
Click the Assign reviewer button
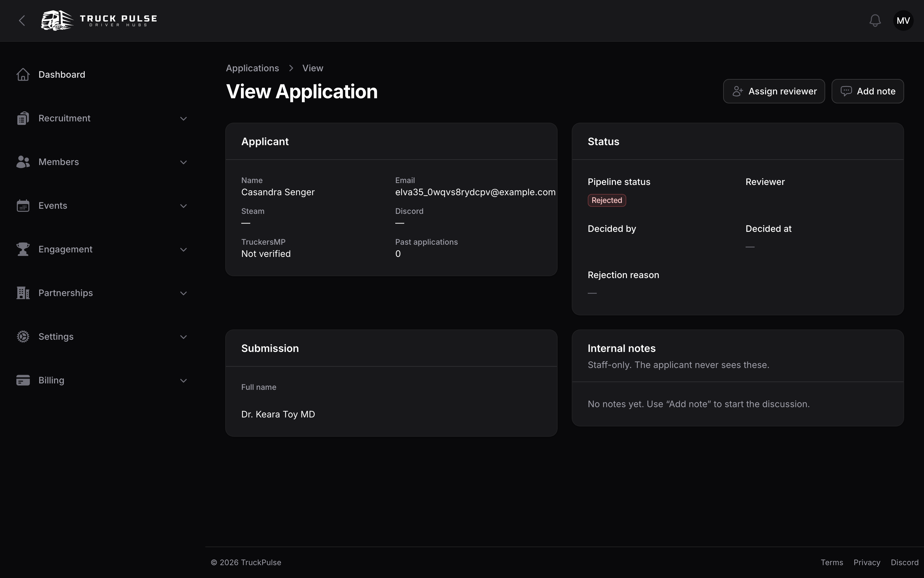[x=774, y=92]
